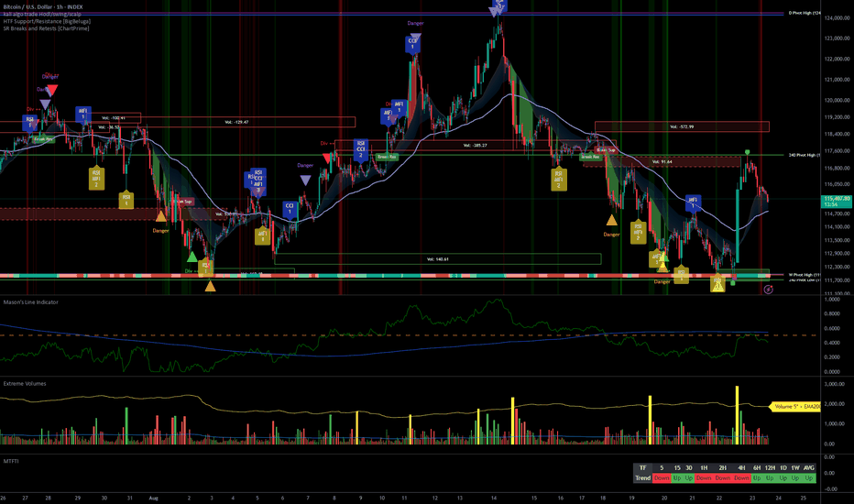Click the 1W timeframe header in MTFTI table
The width and height of the screenshot is (854, 504).
[795, 468]
